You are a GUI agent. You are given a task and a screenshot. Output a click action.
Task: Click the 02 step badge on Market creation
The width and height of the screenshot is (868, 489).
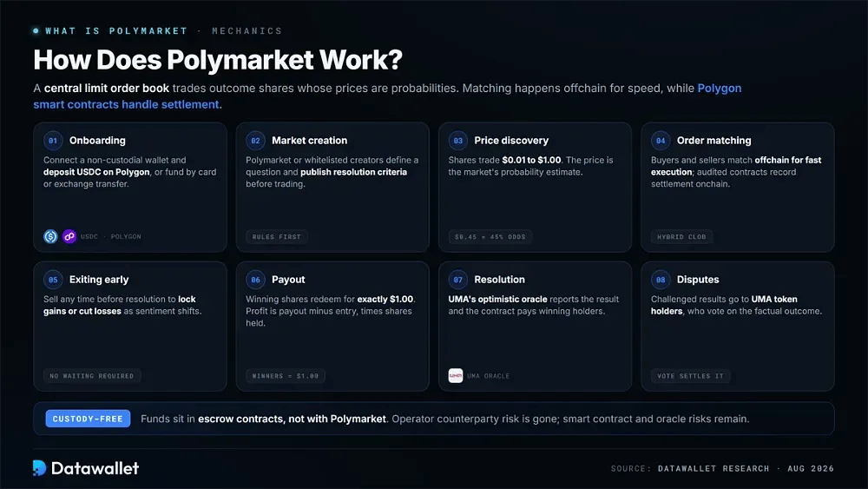tap(255, 141)
